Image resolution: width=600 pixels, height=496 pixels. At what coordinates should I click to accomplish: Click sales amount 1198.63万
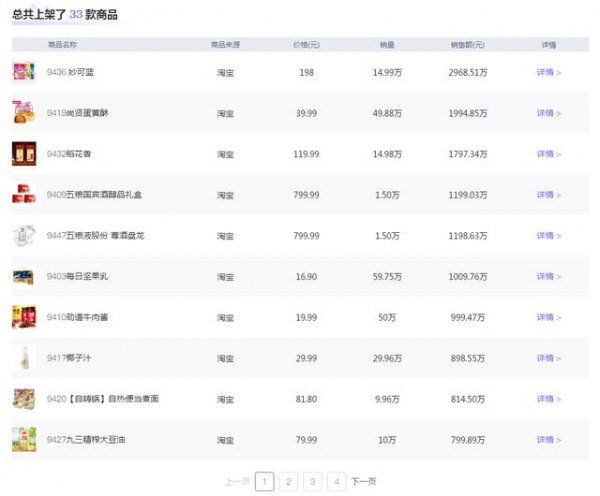pos(468,236)
